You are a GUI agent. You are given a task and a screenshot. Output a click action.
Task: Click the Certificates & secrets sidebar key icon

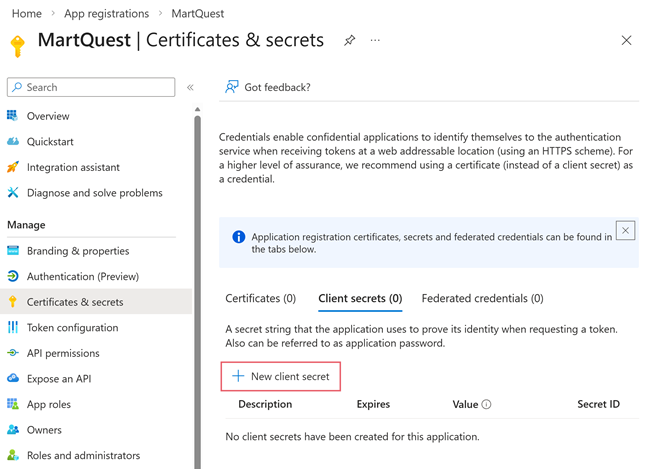(x=13, y=301)
